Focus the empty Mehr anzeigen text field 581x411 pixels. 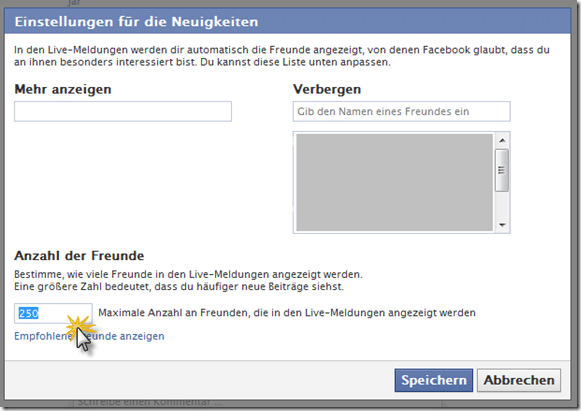tap(123, 111)
